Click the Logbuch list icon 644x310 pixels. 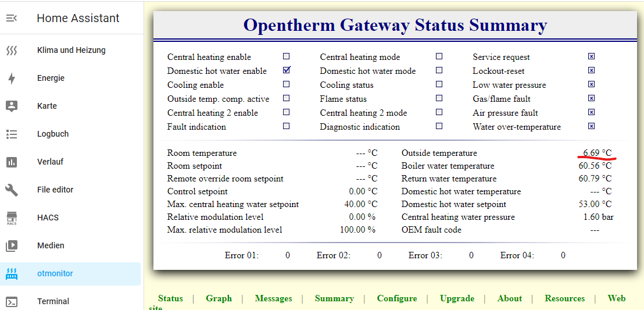[x=12, y=134]
